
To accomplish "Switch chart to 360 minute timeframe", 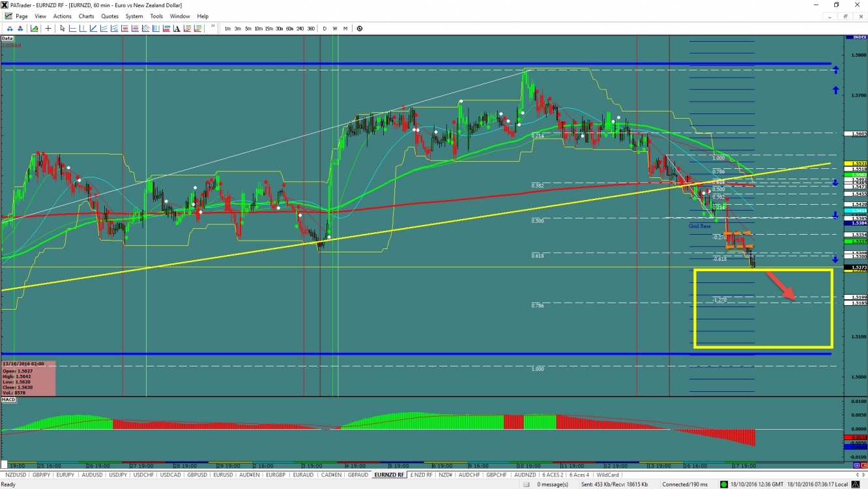I will tap(311, 29).
